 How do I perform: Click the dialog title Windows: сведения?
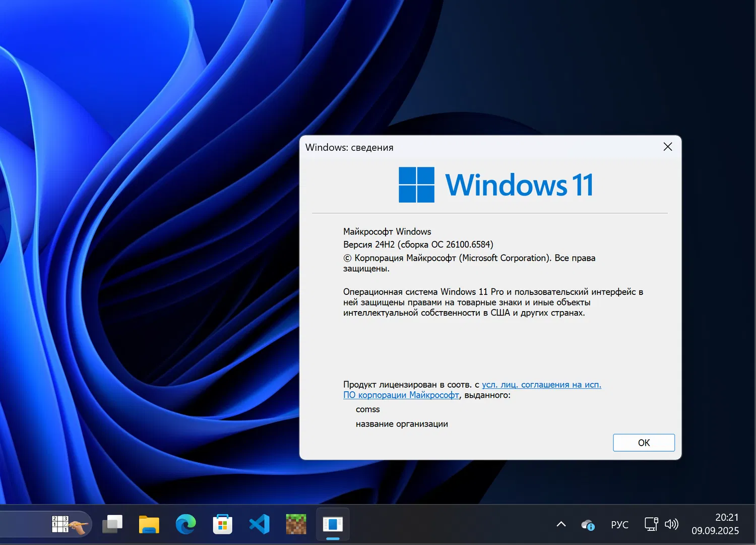point(349,147)
